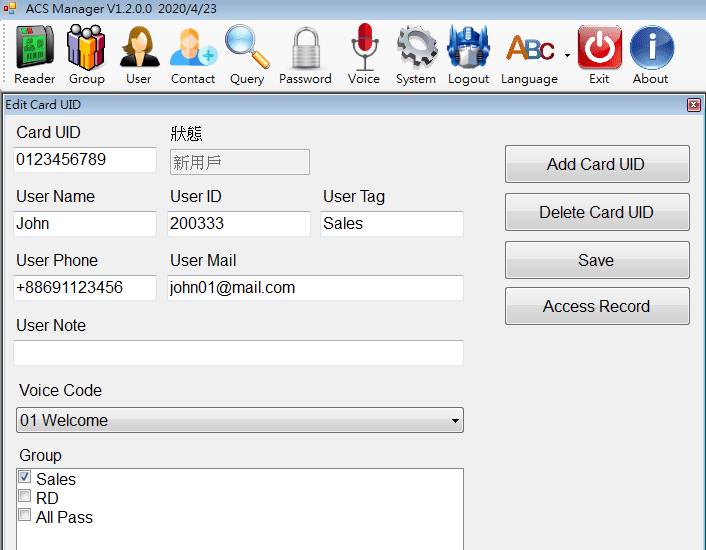Close the Edit Card UID panel
The height and width of the screenshot is (550, 706).
(694, 105)
